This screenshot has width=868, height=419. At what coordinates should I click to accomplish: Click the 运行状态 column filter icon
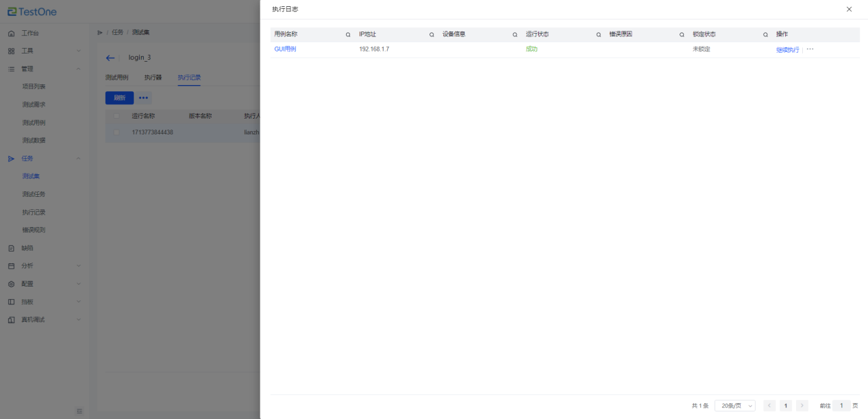coord(599,34)
